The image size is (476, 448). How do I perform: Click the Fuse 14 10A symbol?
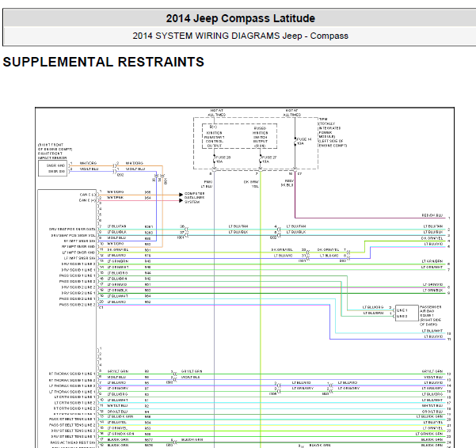point(295,142)
